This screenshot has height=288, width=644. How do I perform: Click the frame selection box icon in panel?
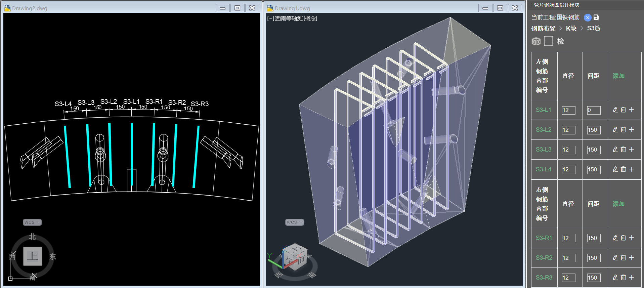[548, 41]
